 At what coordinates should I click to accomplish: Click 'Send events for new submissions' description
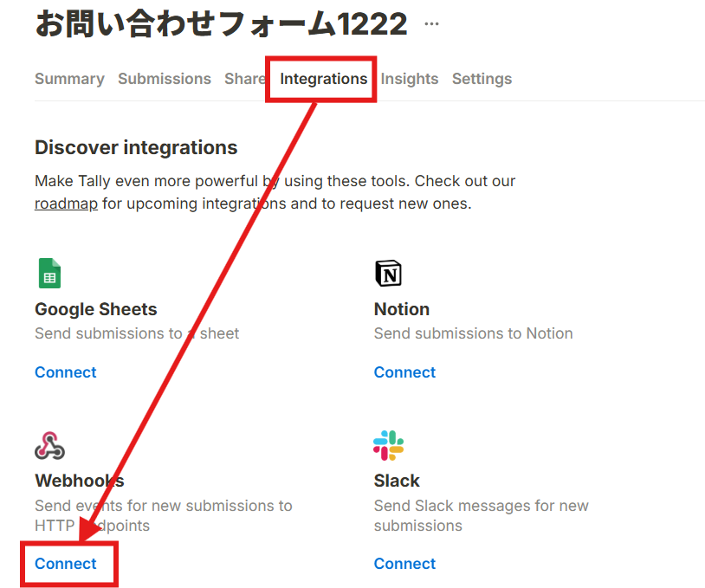[x=164, y=515]
